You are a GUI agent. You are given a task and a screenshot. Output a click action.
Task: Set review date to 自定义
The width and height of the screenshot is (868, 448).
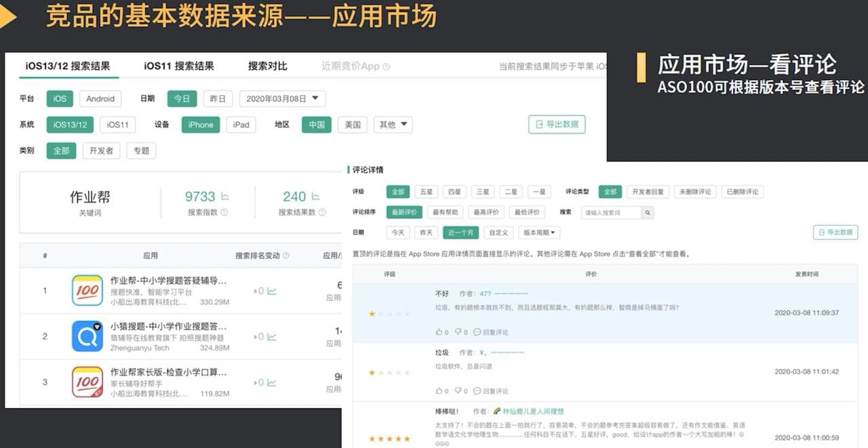point(498,232)
